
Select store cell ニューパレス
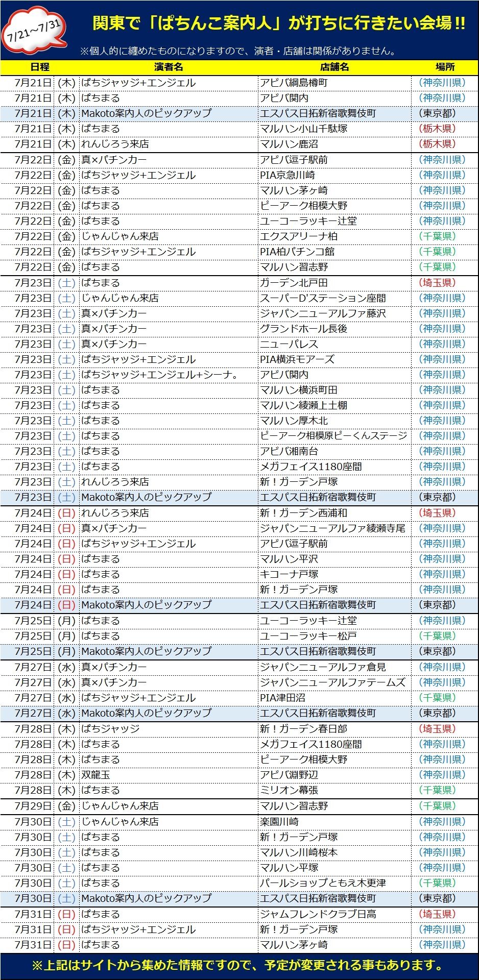click(334, 344)
